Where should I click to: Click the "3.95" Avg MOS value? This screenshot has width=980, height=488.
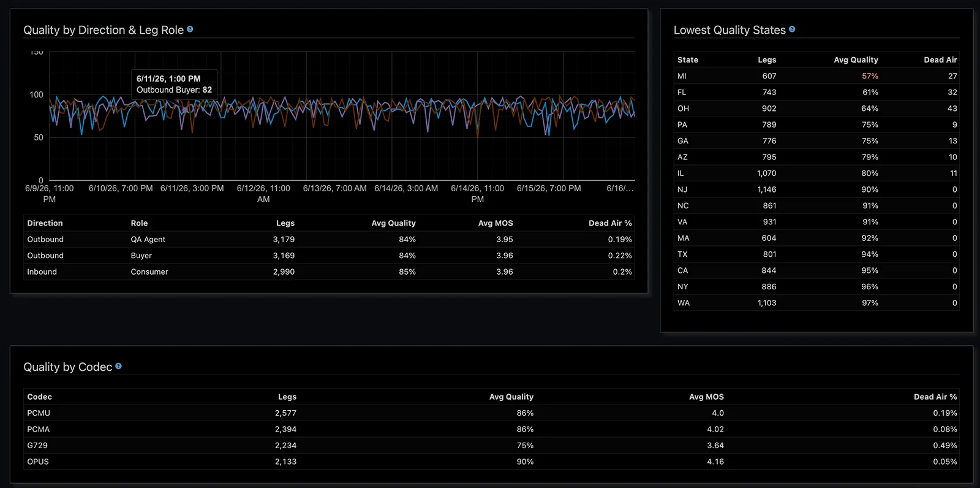[505, 240]
